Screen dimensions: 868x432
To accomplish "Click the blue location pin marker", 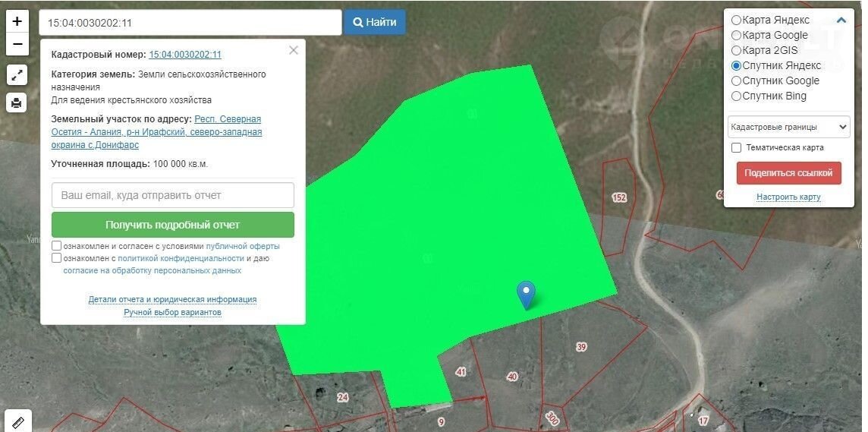I will point(526,294).
